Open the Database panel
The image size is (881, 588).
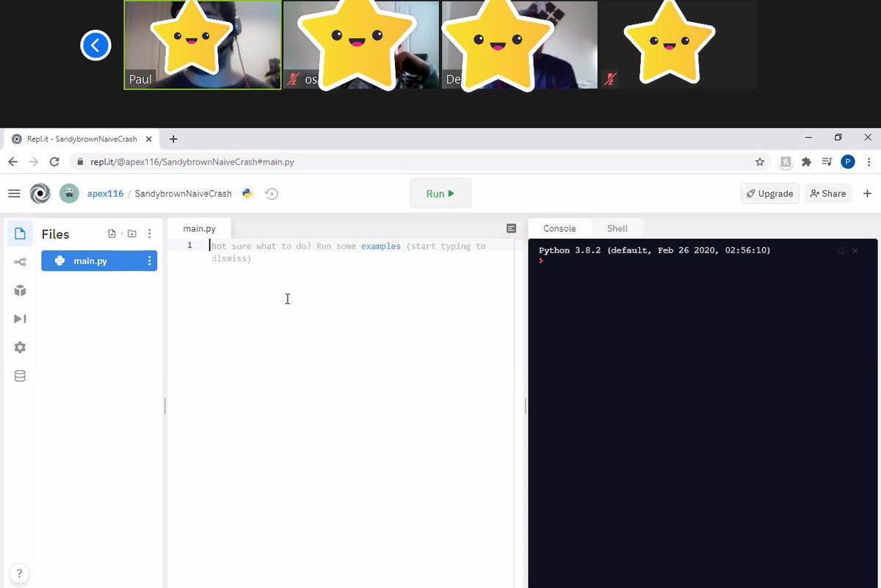click(x=20, y=375)
